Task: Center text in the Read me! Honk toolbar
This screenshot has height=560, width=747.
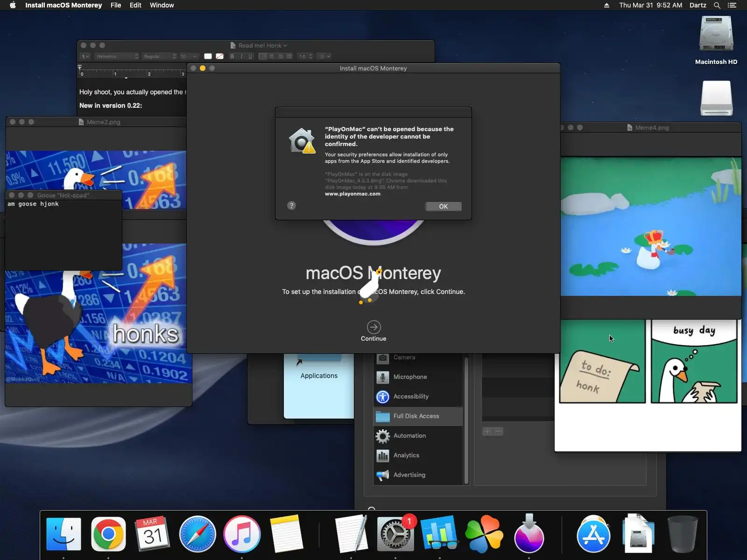Action: click(271, 56)
